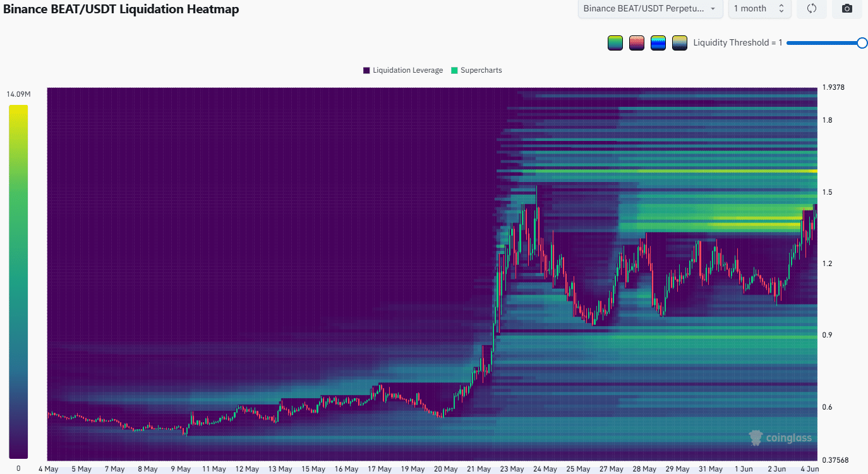The height and width of the screenshot is (474, 868).
Task: Click the 1.5 price axis label
Action: [827, 192]
